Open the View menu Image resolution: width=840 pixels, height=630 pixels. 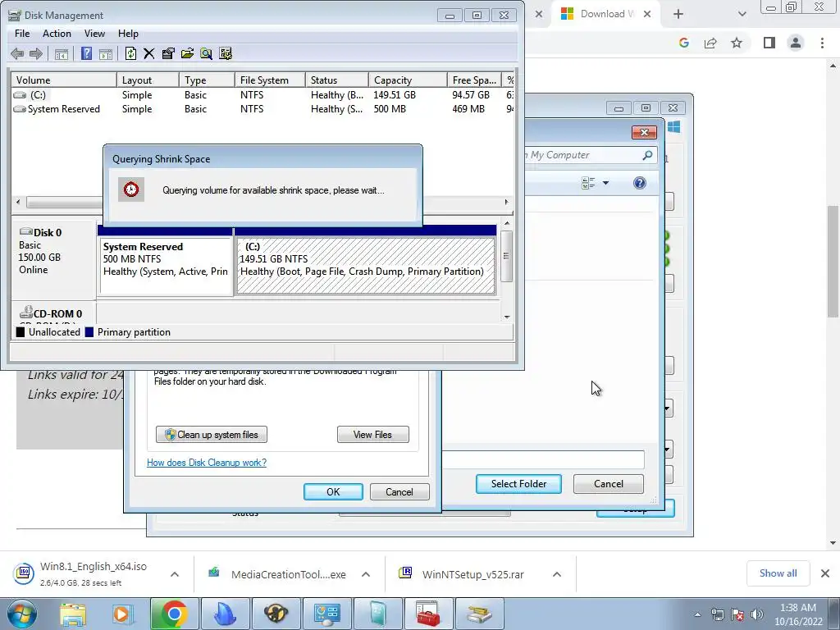click(94, 33)
